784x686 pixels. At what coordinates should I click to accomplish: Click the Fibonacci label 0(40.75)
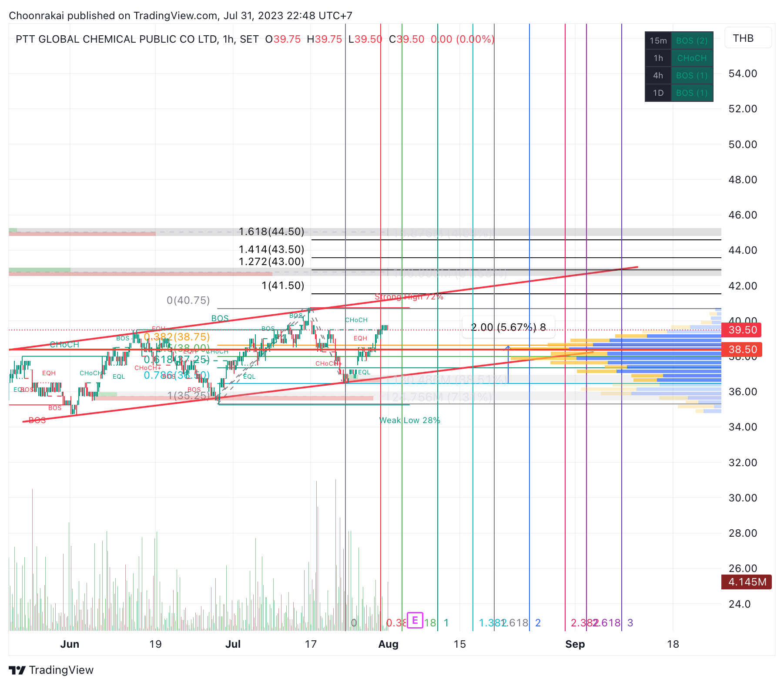pos(188,300)
